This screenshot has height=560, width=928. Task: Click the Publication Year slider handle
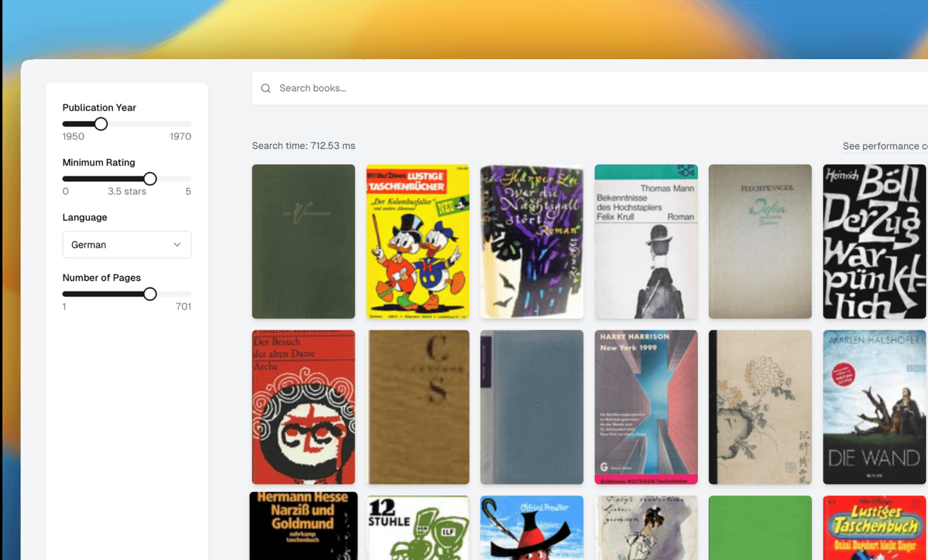coord(101,124)
